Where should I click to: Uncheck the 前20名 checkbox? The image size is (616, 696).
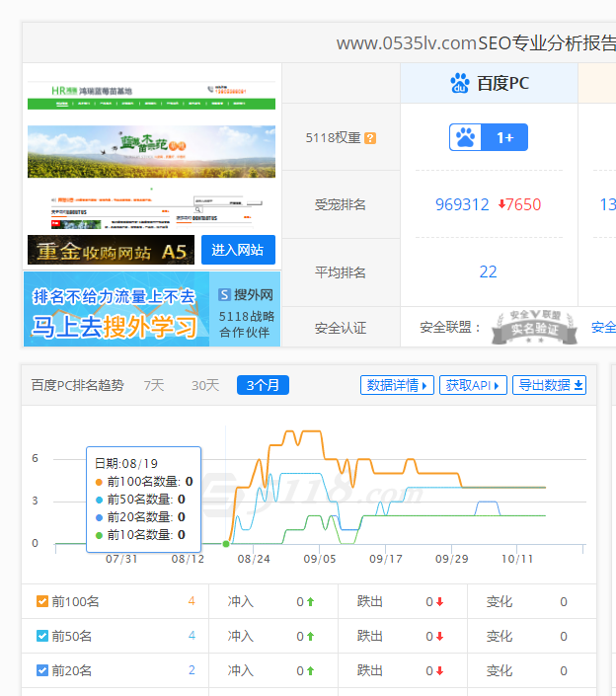(x=42, y=670)
